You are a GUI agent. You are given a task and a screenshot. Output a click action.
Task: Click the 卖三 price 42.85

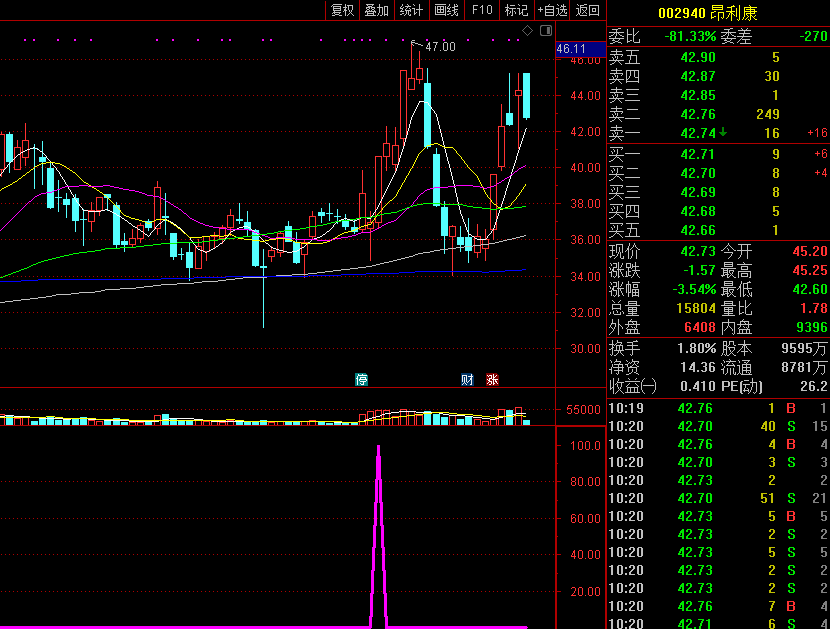pos(698,95)
